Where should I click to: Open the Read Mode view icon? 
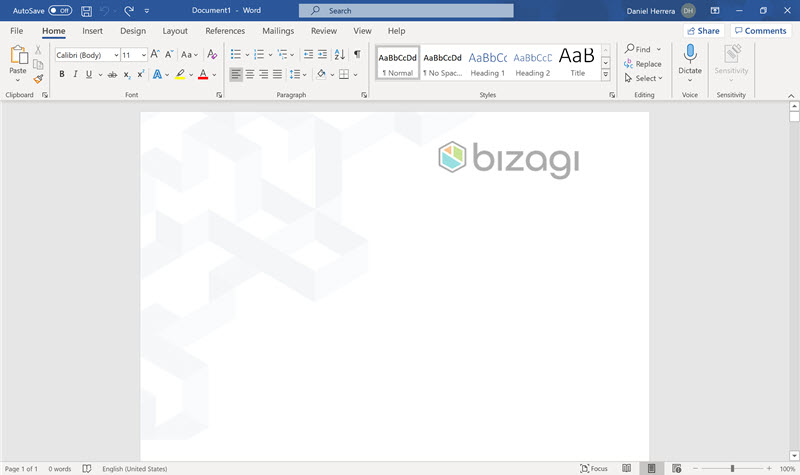[627, 468]
